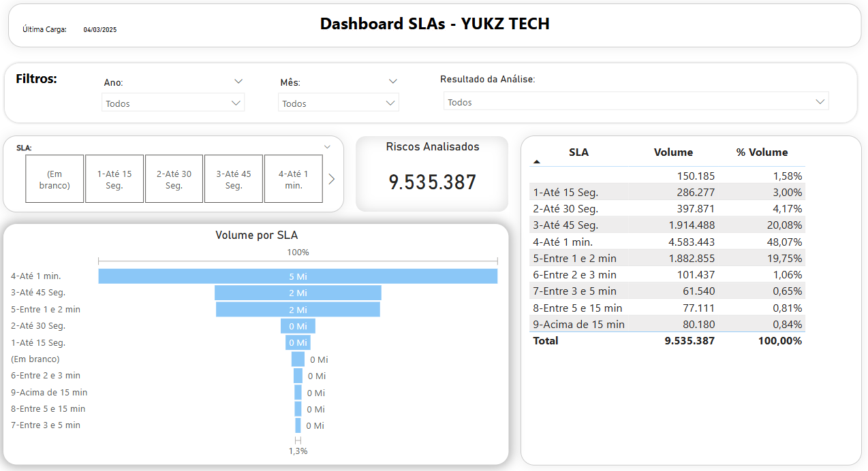Click the Total row label in table
The height and width of the screenshot is (471, 868).
(546, 340)
